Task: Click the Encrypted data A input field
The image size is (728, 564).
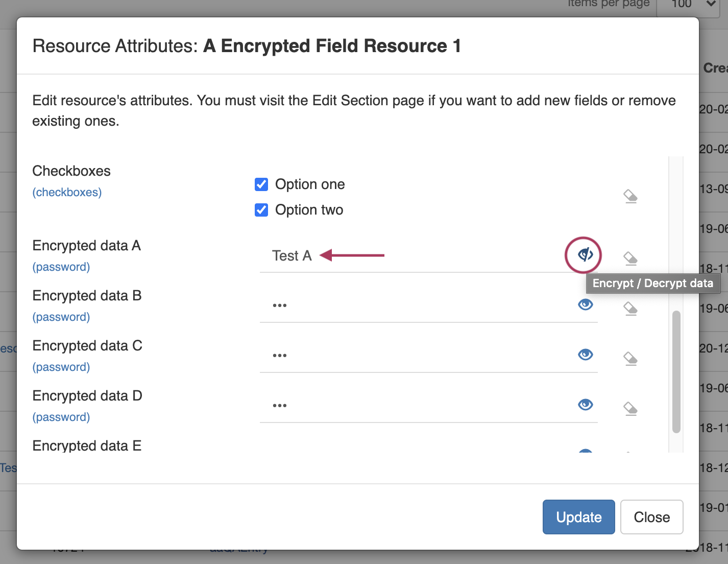Action: (414, 256)
